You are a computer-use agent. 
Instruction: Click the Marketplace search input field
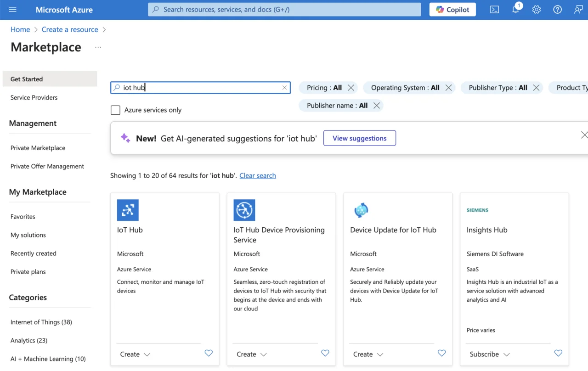pos(200,88)
